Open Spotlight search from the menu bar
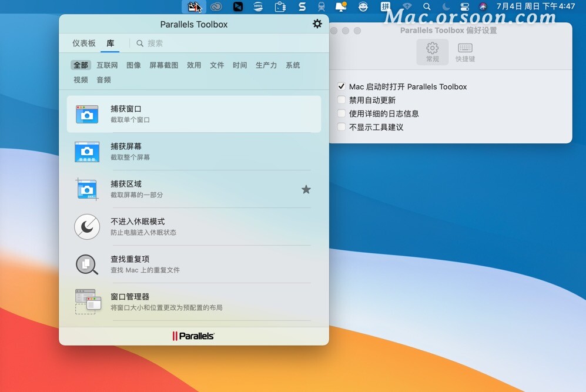This screenshot has width=586, height=392. [427, 7]
